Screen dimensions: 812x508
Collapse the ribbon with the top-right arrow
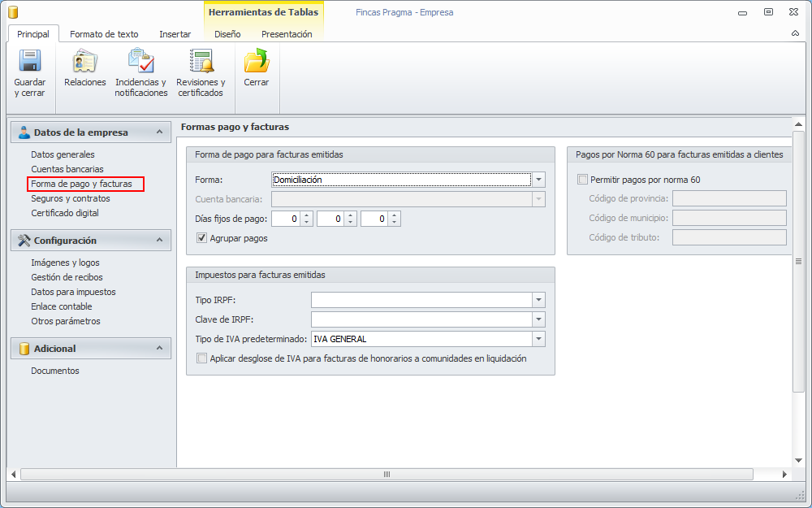pyautogui.click(x=795, y=33)
